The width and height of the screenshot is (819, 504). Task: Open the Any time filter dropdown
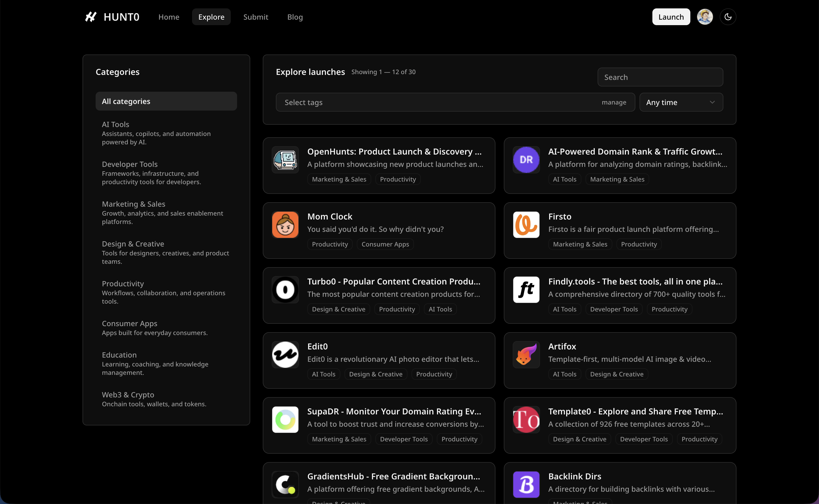(x=681, y=102)
